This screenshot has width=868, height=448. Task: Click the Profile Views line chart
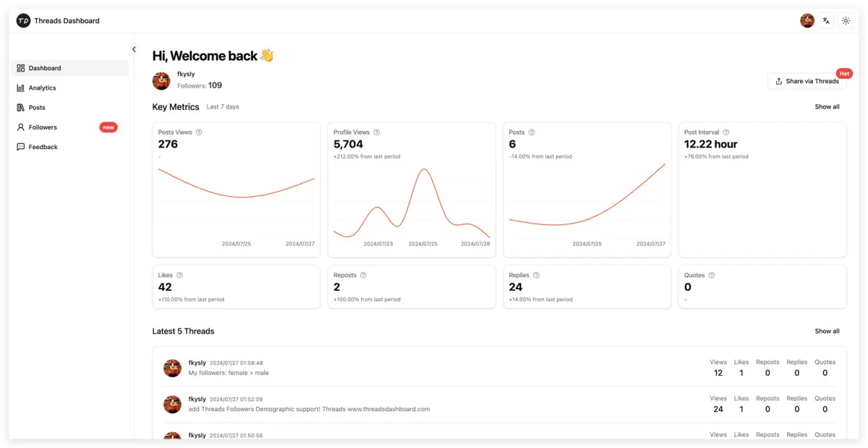pyautogui.click(x=412, y=203)
